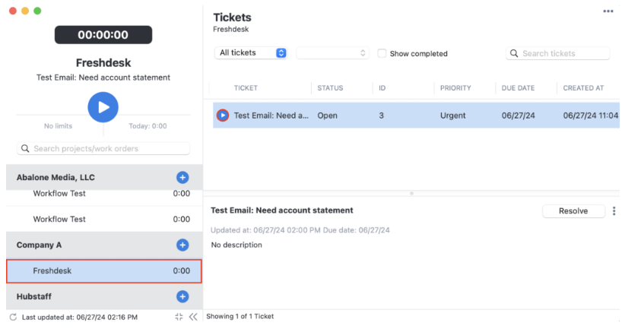
Task: Open the three-dot menu at top right
Action: pyautogui.click(x=608, y=11)
